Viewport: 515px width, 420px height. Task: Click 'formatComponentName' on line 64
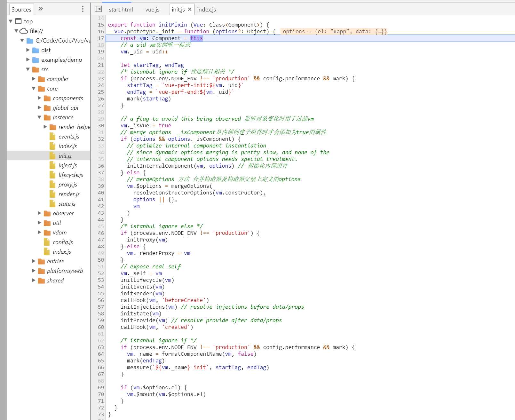click(192, 354)
